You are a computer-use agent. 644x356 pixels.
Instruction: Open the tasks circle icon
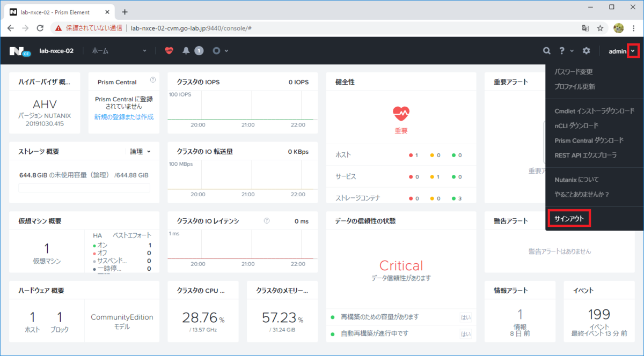click(x=216, y=50)
